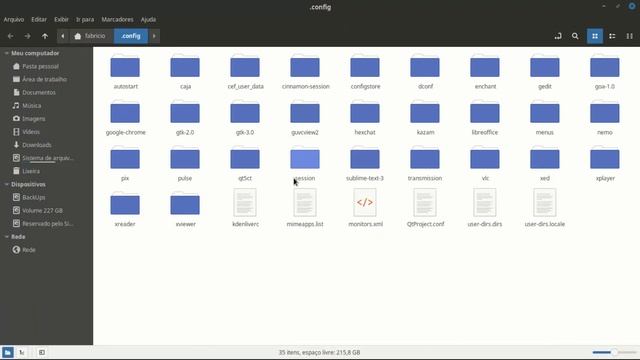This screenshot has height=360, width=640.
Task: Switch to list view
Action: coord(612,36)
